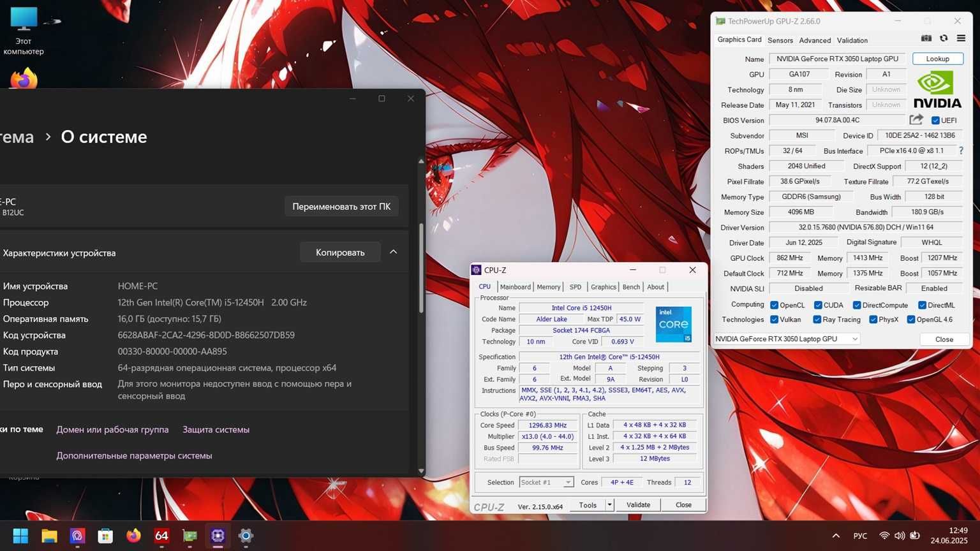Viewport: 980px width, 551px height.
Task: Click the NVIDIA logo in GPU-Z
Action: point(937,89)
